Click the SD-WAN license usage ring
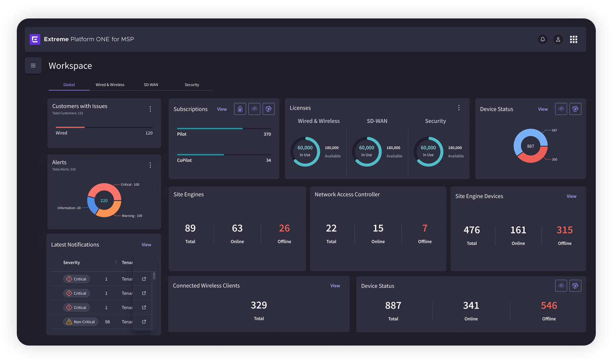The image size is (613, 364). click(x=367, y=151)
